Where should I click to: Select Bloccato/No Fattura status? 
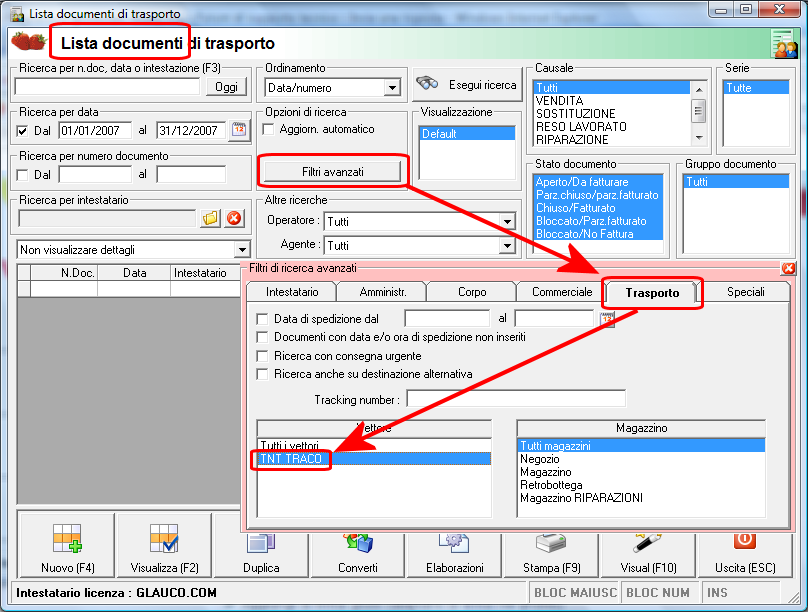tap(598, 234)
